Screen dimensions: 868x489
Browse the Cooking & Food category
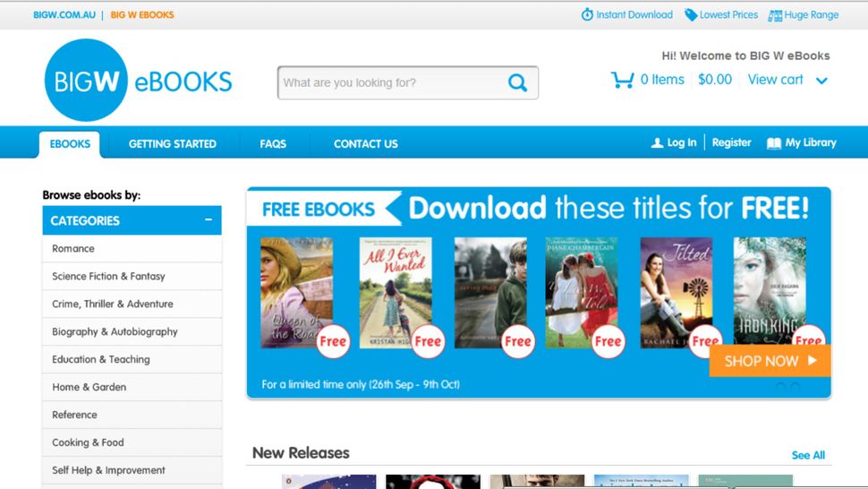(132, 442)
